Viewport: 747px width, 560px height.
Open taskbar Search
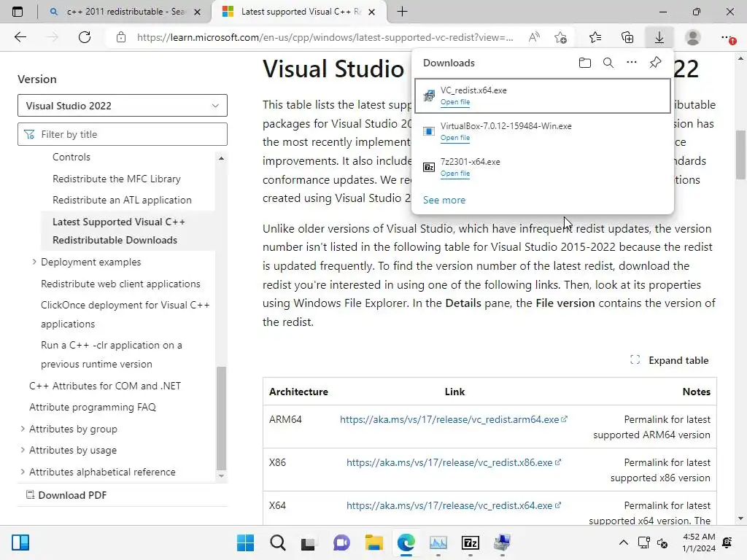coord(278,542)
